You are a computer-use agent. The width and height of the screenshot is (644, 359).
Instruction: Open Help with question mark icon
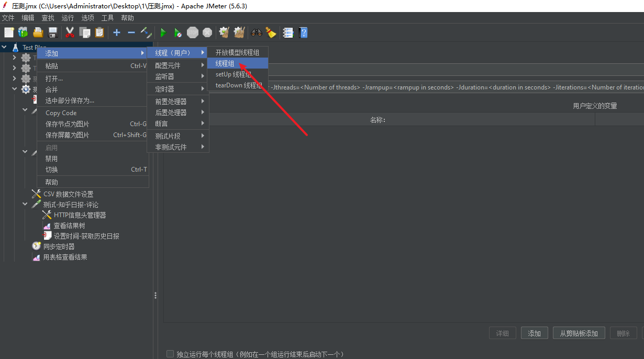tap(303, 32)
